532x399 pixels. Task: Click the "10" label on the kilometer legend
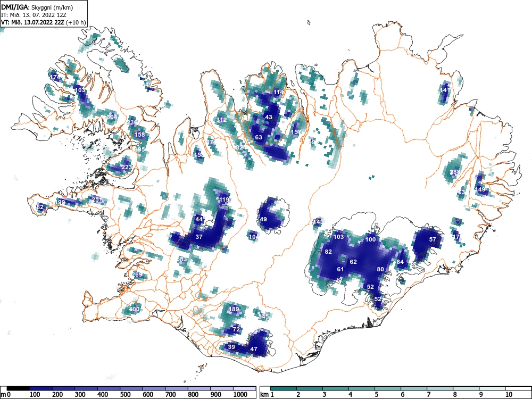point(509,395)
